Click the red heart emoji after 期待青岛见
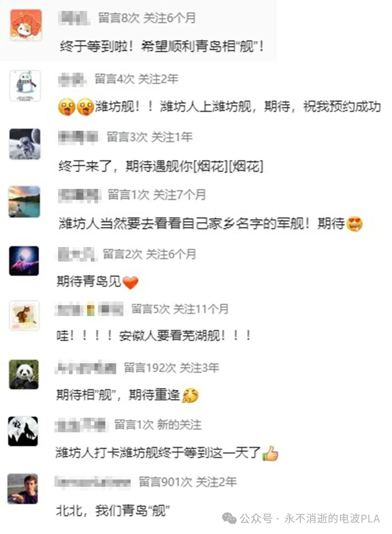 coord(130,282)
